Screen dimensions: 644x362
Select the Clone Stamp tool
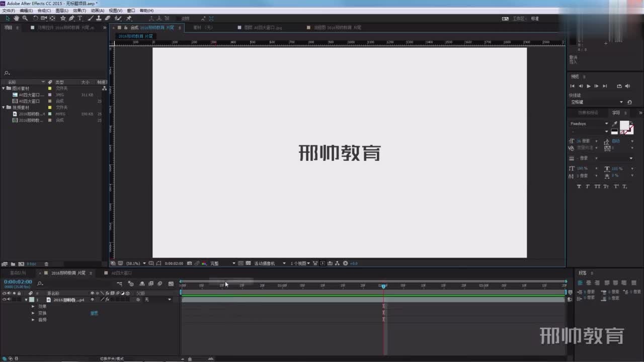(x=99, y=18)
